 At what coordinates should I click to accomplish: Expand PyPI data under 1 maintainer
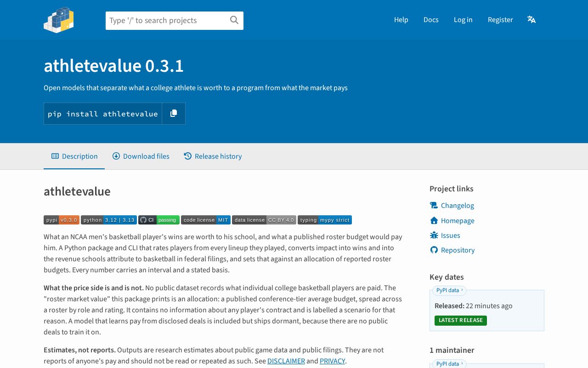[x=449, y=364]
